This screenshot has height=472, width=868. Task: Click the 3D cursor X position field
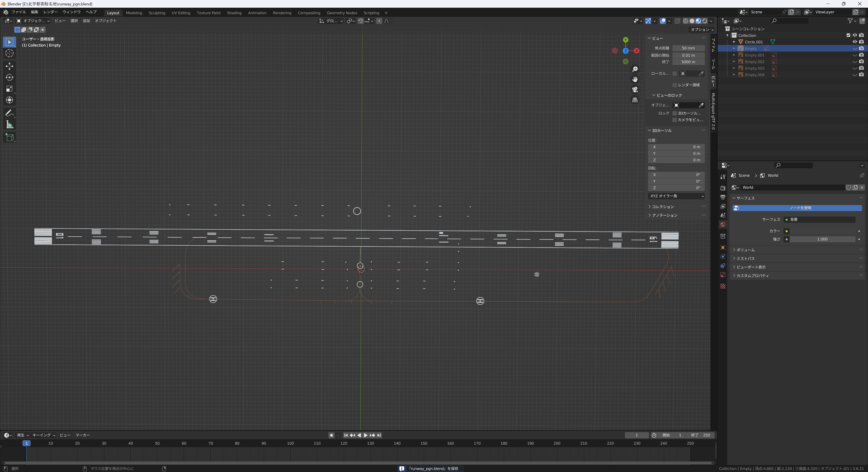pyautogui.click(x=676, y=147)
